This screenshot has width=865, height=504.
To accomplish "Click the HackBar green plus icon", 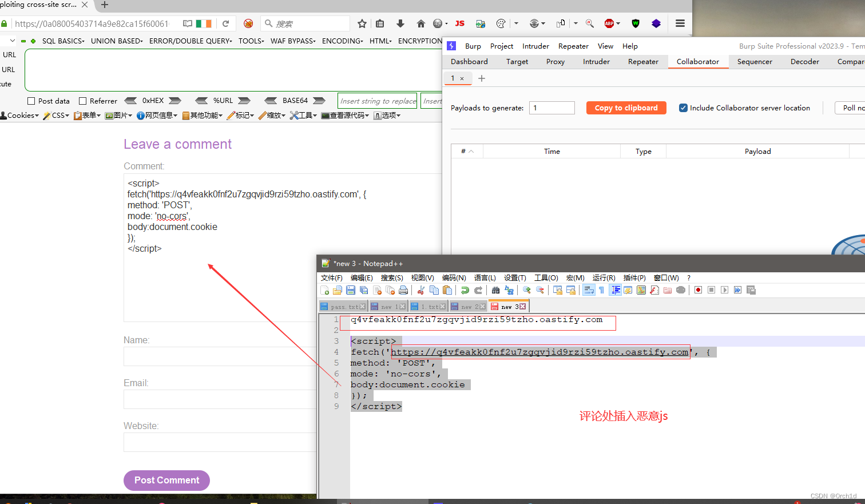I will 33,41.
